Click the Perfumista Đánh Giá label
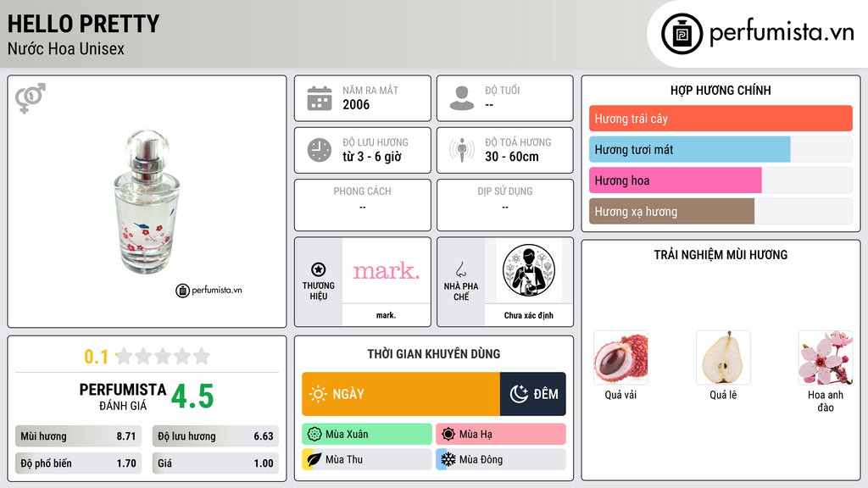Screen dimensions: 868x488 click(x=123, y=396)
